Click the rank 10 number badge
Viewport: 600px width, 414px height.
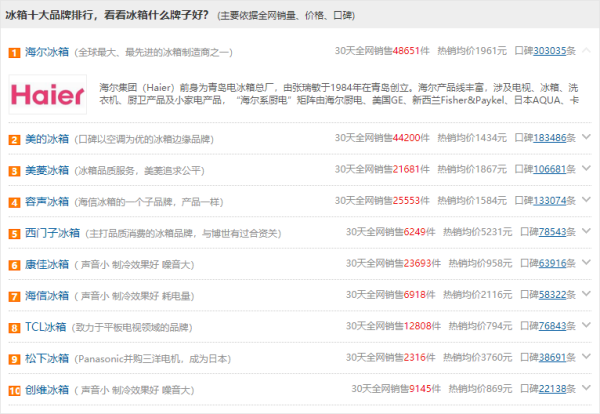pos(14,390)
